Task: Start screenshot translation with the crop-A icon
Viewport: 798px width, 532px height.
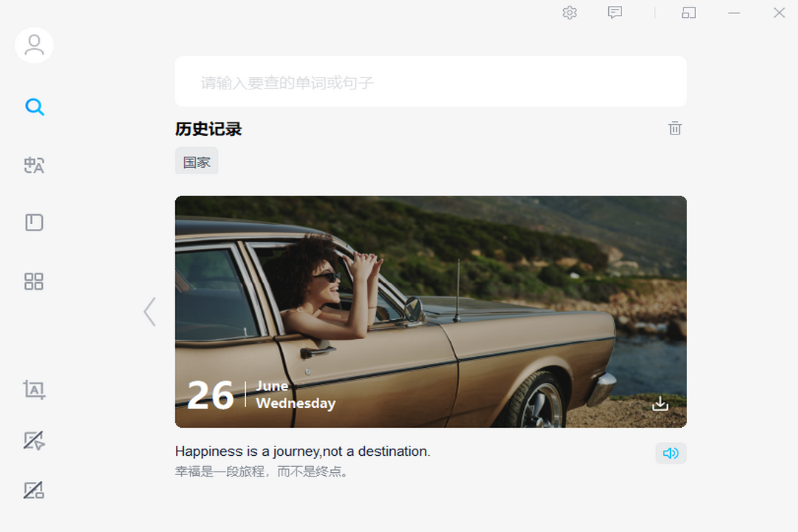Action: [x=34, y=390]
